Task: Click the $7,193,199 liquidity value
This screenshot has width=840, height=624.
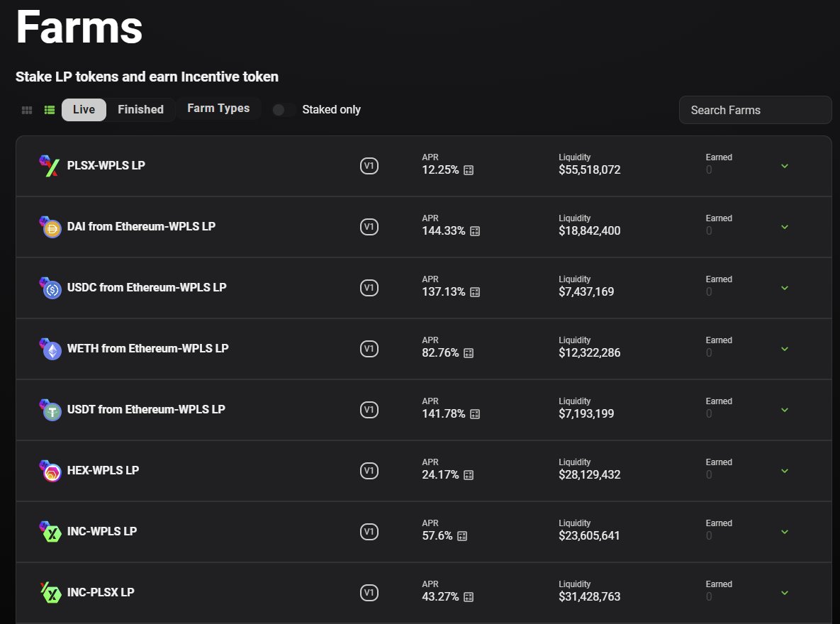Action: [x=586, y=414]
